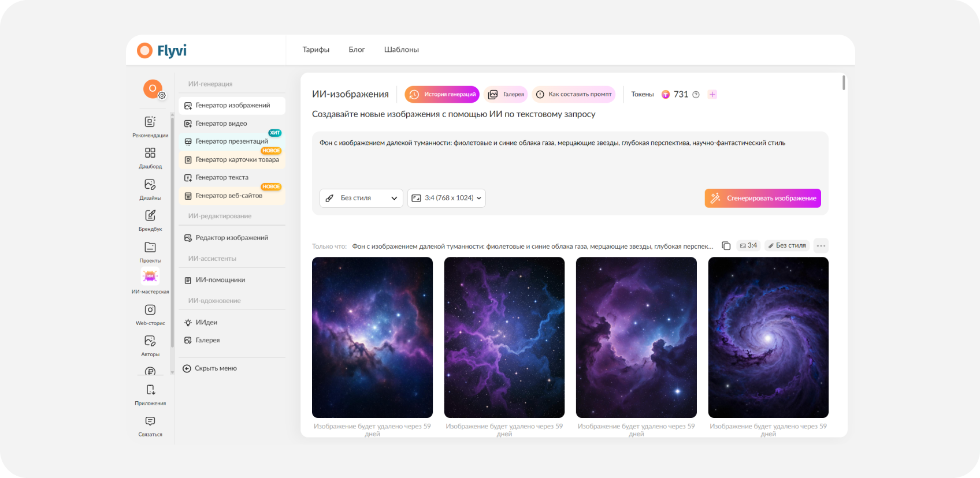Open second generated nebula image
The width and height of the screenshot is (980, 478).
[x=504, y=337]
